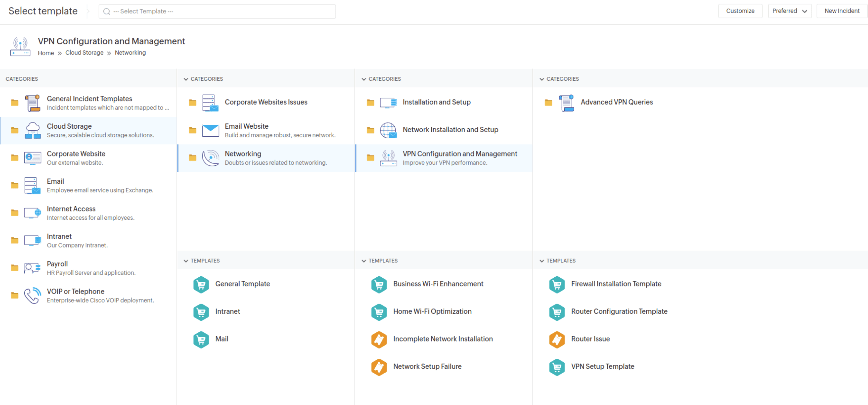This screenshot has width=868, height=405.
Task: Select the VOIP or Telephone phone icon
Action: 32,295
